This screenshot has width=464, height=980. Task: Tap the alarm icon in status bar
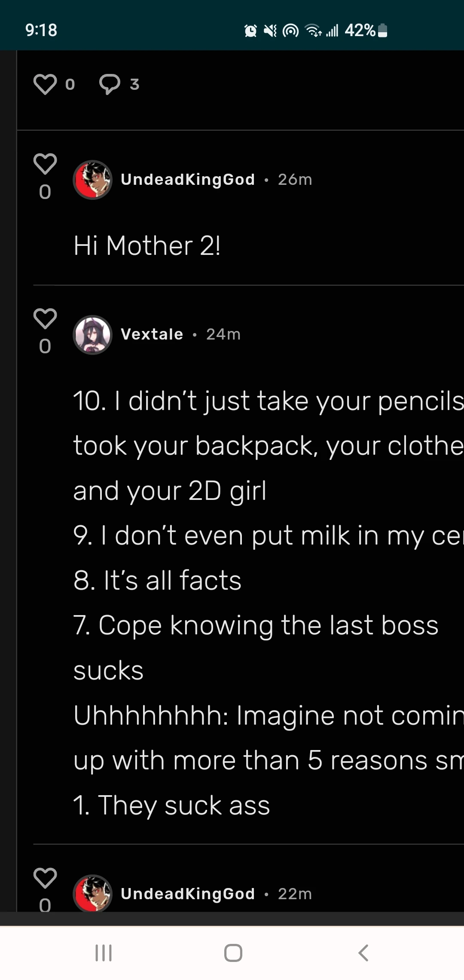click(x=250, y=31)
